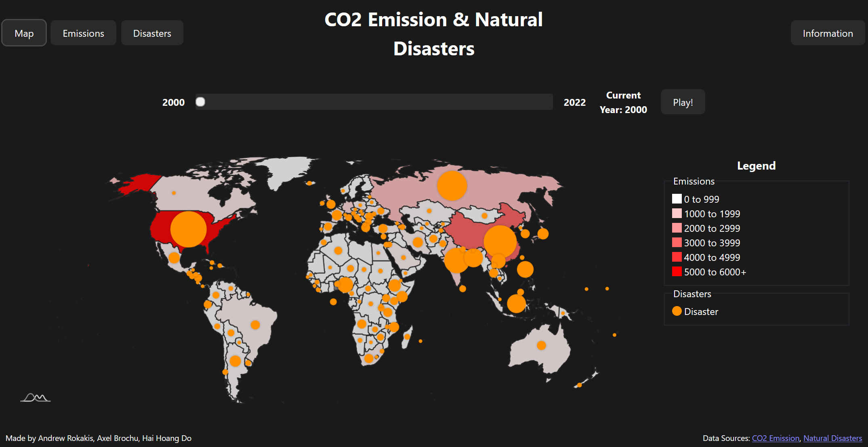Click the disaster circle over Sri Lanka

pos(462,289)
